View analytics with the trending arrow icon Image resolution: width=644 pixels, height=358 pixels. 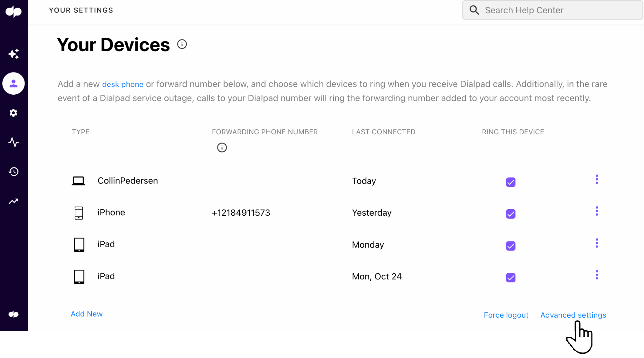[14, 201]
